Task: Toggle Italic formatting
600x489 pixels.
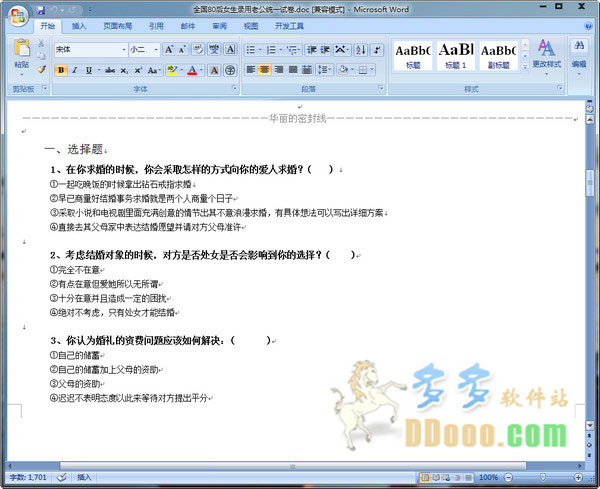Action: pyautogui.click(x=75, y=70)
